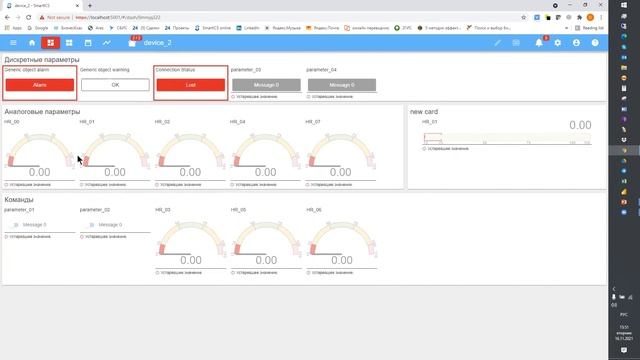Open the settings gear in app header
640x360 pixels.
pyautogui.click(x=558, y=43)
